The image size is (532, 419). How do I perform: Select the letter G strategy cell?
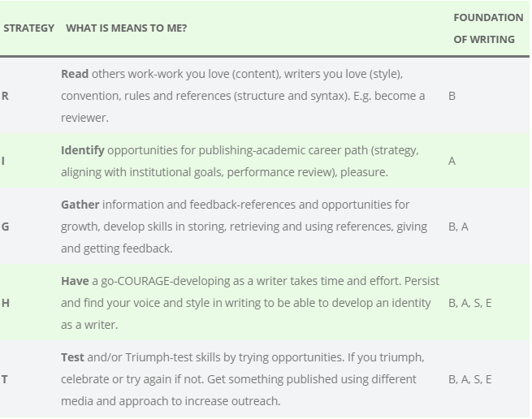(6, 227)
